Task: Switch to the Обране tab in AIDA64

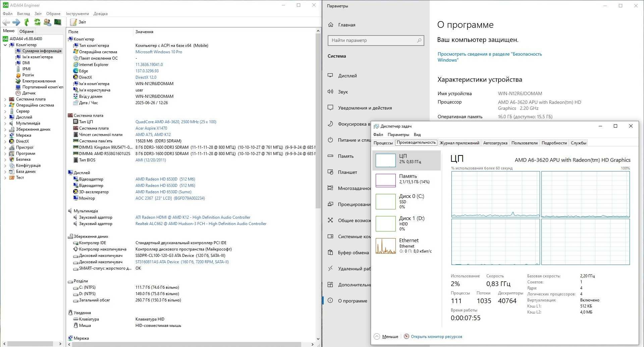Action: point(26,31)
